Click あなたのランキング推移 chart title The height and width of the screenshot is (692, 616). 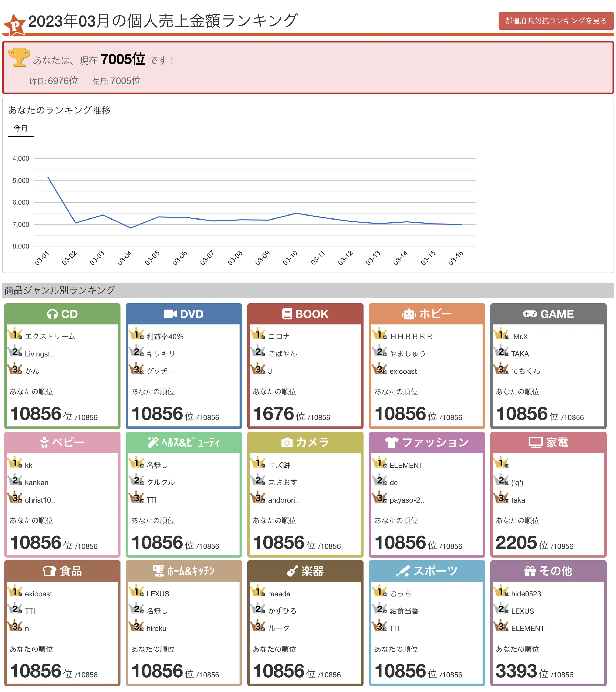coord(59,110)
